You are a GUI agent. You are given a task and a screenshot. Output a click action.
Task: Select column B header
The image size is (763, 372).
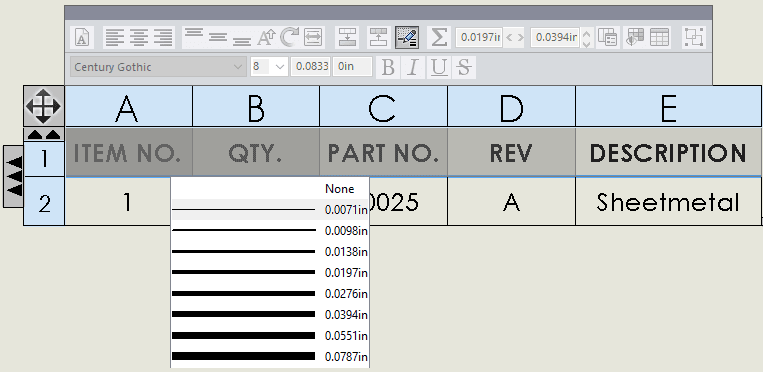coord(256,107)
